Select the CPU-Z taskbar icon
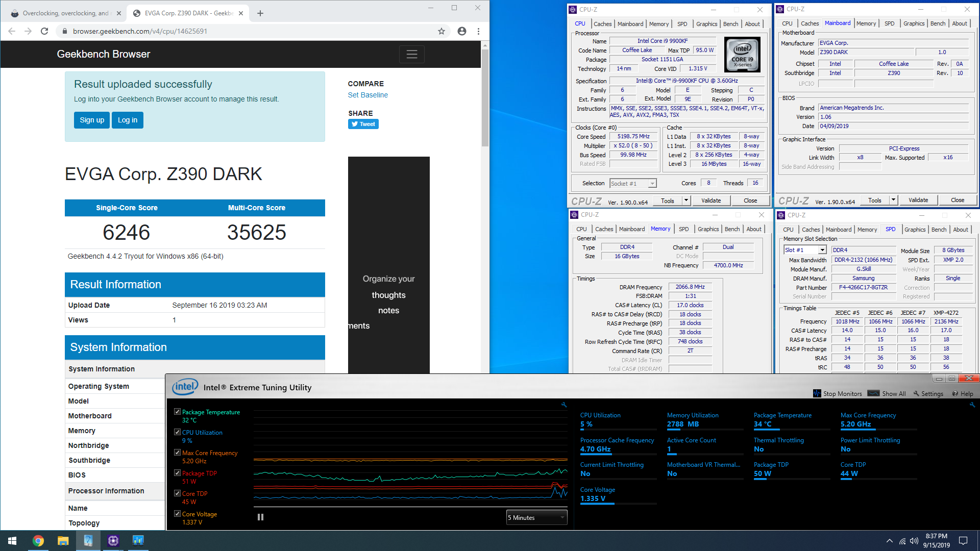 pyautogui.click(x=113, y=540)
